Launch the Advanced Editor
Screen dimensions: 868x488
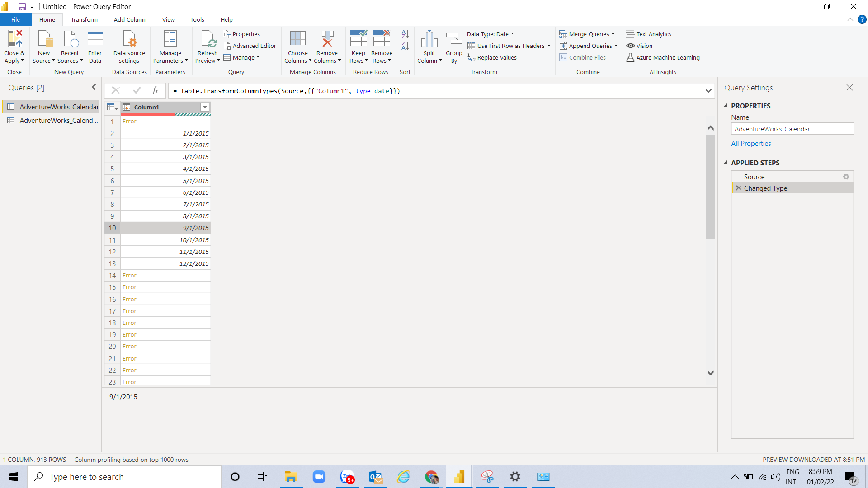(250, 46)
